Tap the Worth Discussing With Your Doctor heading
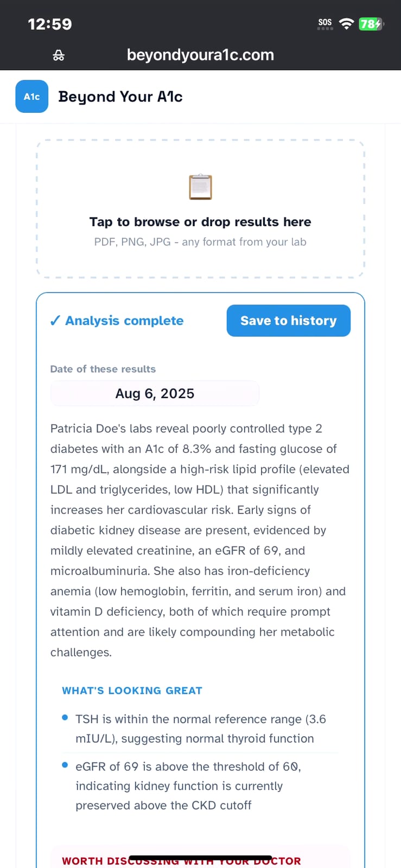Image resolution: width=401 pixels, height=868 pixels. (x=181, y=861)
